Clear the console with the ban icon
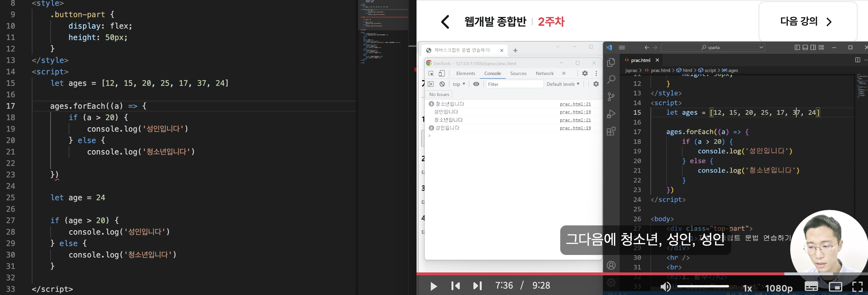Image resolution: width=868 pixels, height=295 pixels. point(442,84)
